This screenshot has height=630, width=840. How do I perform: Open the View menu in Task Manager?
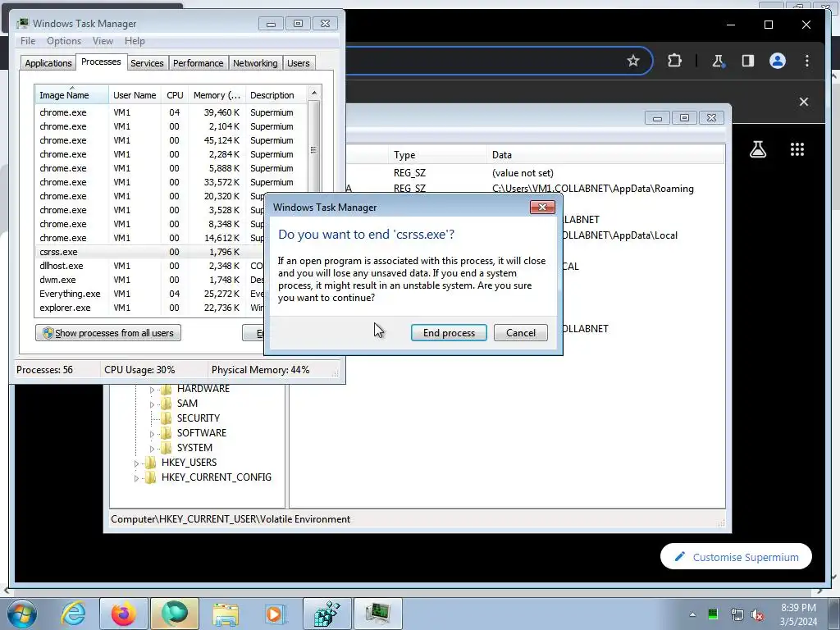pyautogui.click(x=103, y=41)
